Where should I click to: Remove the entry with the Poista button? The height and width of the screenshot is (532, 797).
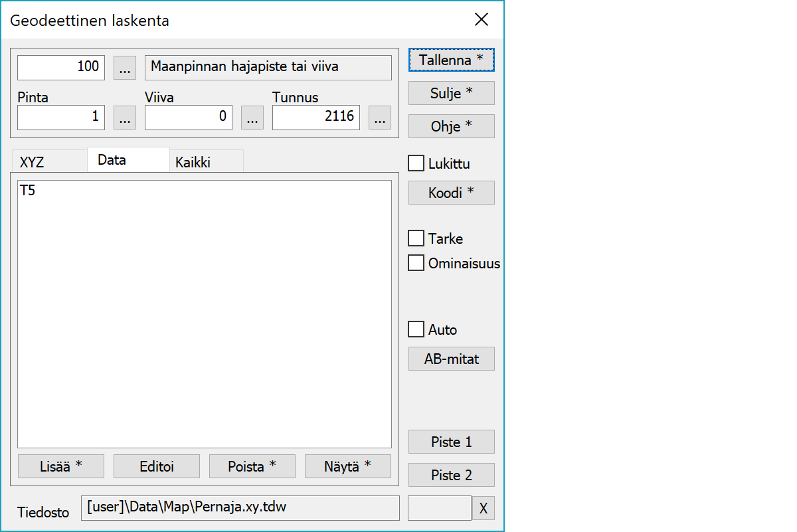(252, 466)
